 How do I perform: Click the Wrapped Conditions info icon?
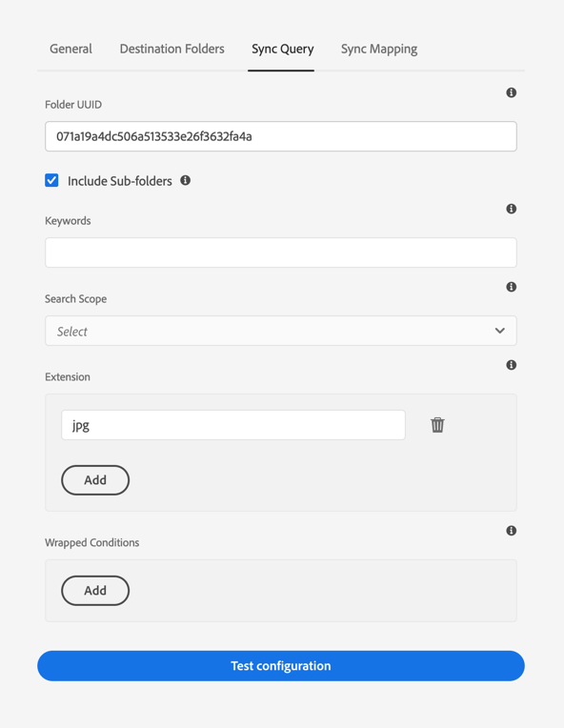(511, 531)
